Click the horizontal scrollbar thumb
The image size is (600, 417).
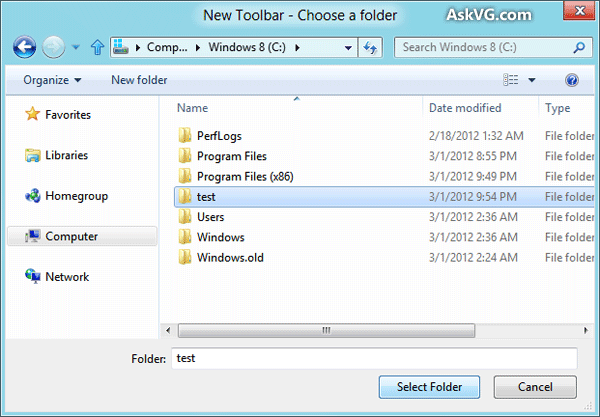coord(326,331)
